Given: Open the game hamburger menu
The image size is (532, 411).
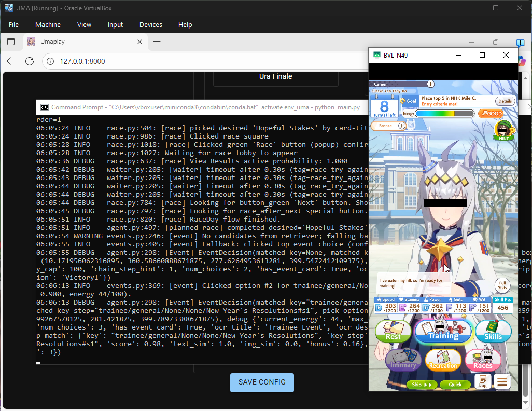Looking at the screenshot, I should (x=502, y=381).
